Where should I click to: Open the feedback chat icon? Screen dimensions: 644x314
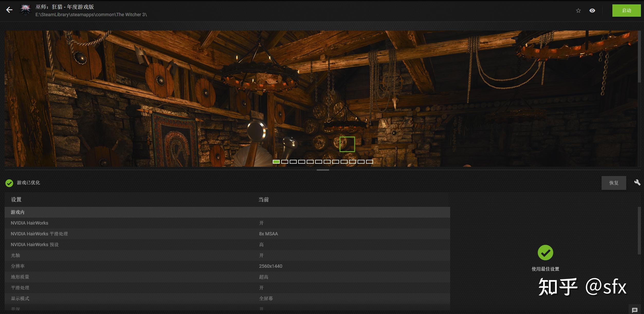634,310
